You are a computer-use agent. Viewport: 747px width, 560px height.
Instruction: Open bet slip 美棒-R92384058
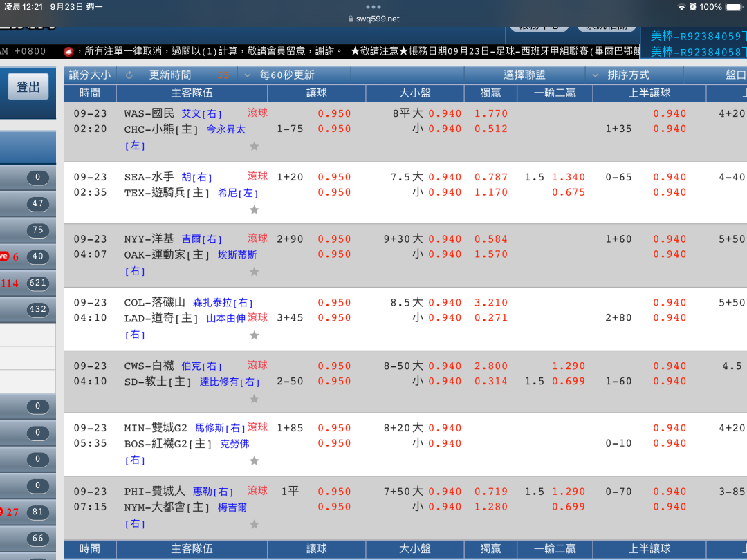pyautogui.click(x=697, y=52)
